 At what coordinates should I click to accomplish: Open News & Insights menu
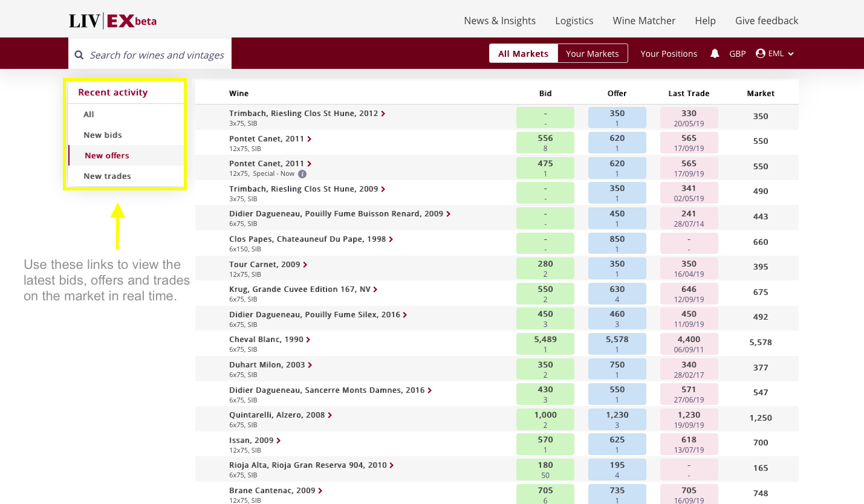500,21
